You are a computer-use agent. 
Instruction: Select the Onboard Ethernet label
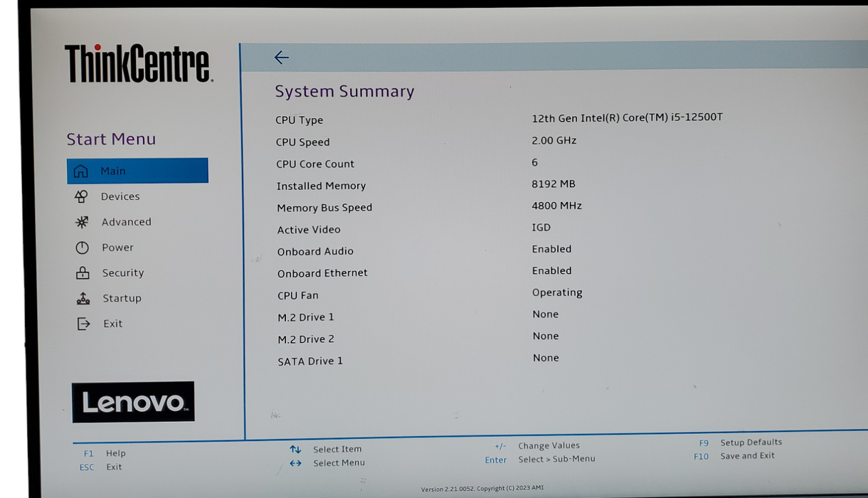(x=322, y=273)
